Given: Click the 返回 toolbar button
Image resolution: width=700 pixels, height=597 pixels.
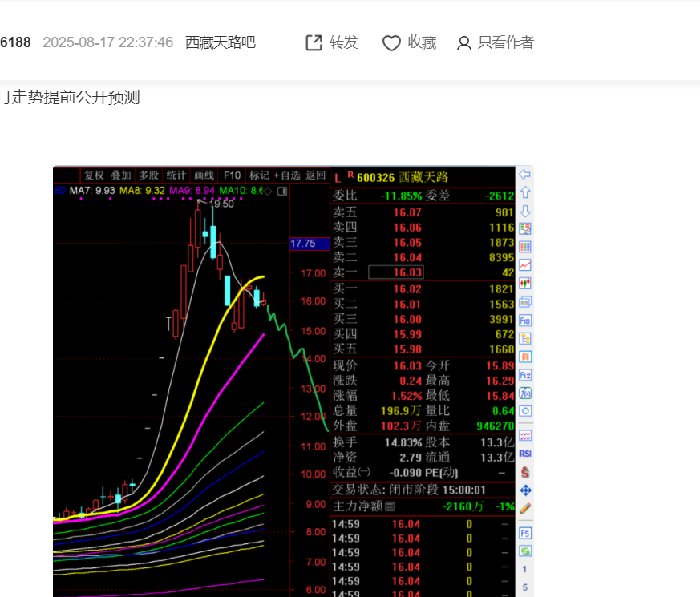Looking at the screenshot, I should click(x=316, y=175).
